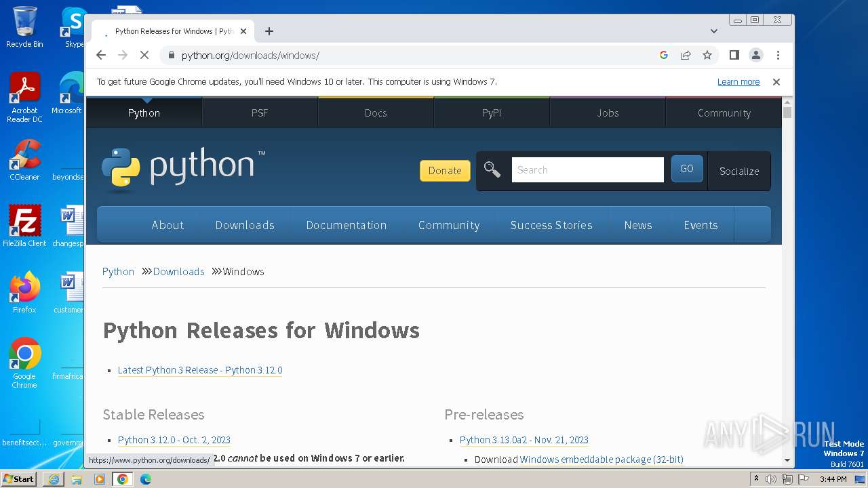
Task: Click the volume speaker tray icon
Action: (x=771, y=479)
